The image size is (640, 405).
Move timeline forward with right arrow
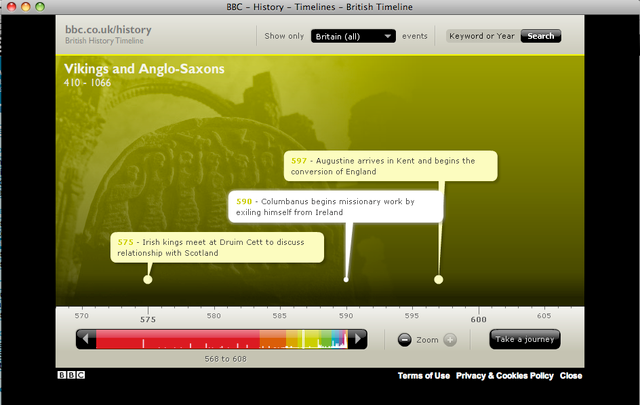358,339
